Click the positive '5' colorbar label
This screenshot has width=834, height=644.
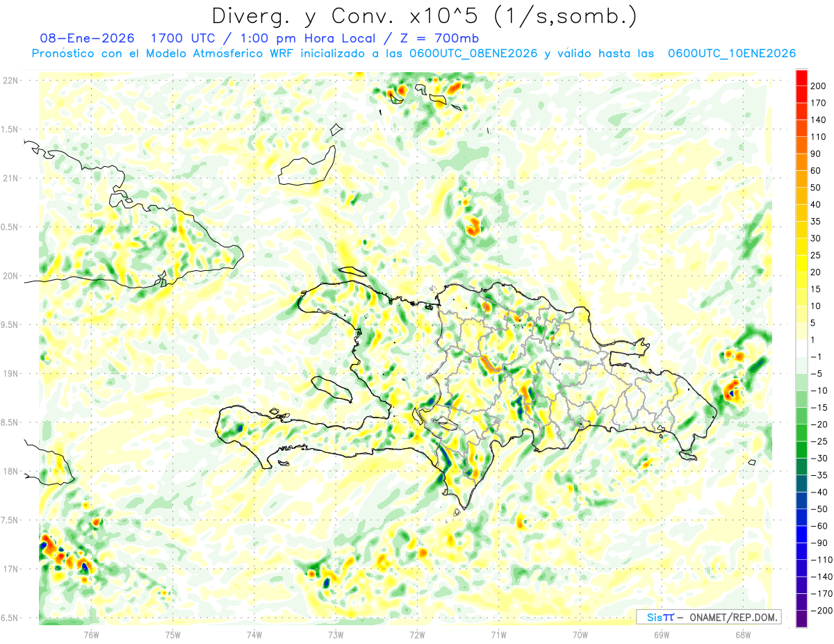815,323
